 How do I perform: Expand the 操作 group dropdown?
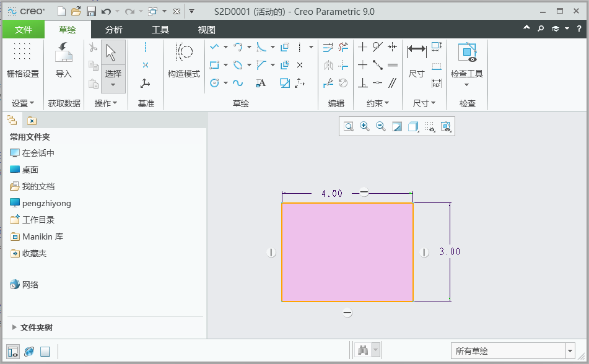[106, 103]
